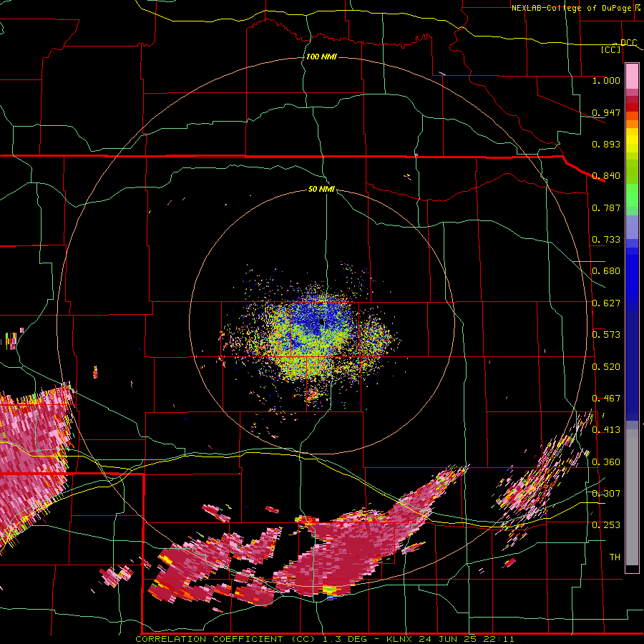Click the [CC] legend header

pyautogui.click(x=611, y=49)
